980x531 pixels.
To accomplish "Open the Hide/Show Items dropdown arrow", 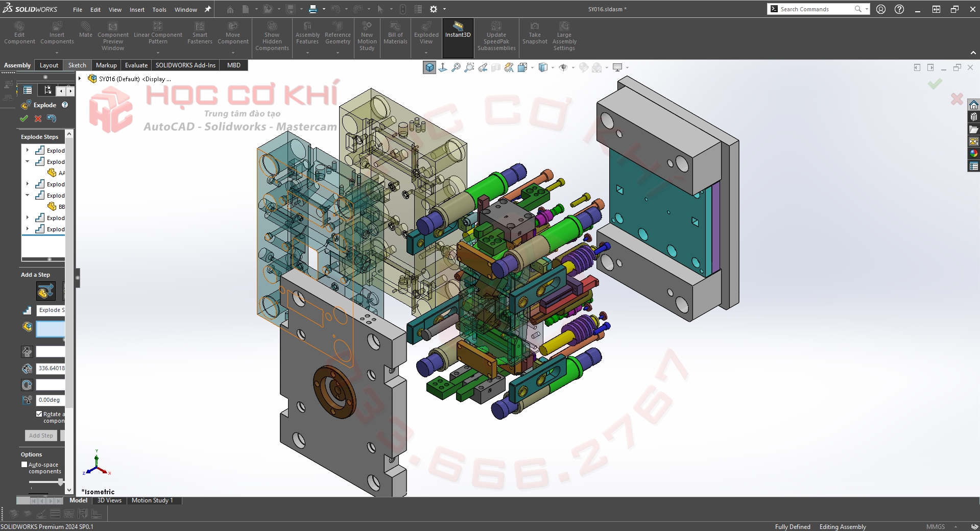I will point(573,67).
